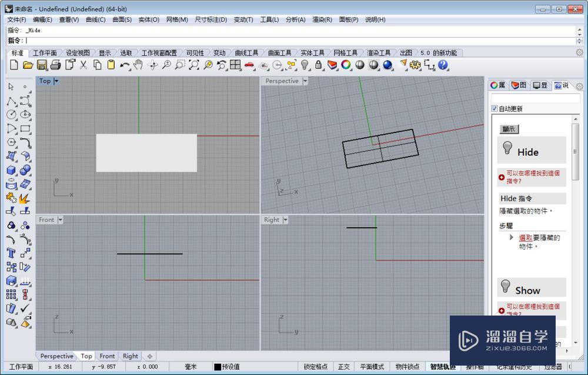This screenshot has height=375, width=588.
Task: Select the Rectangle tool
Action: coord(25,129)
